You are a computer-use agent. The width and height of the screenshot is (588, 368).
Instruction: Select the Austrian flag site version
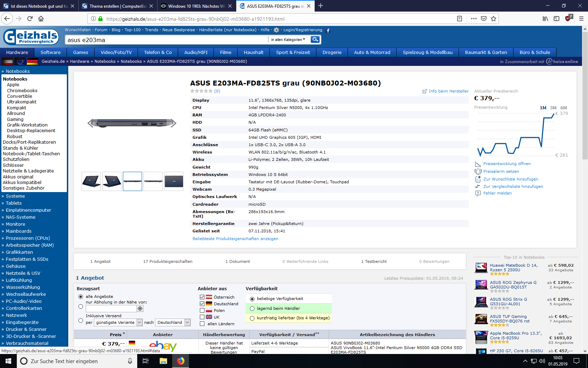point(7,61)
